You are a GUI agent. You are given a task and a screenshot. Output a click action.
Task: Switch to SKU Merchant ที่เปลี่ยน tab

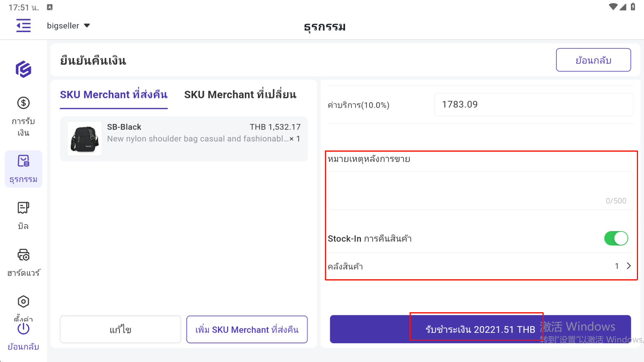[240, 95]
